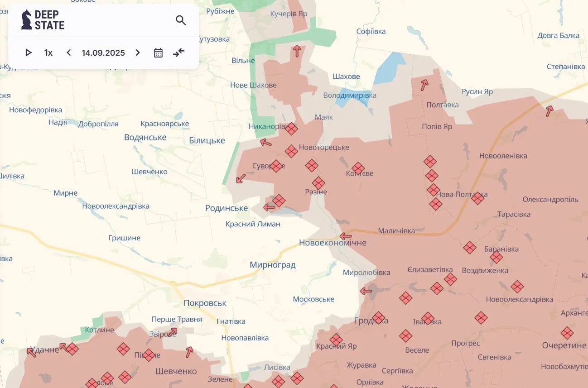The width and height of the screenshot is (588, 388).
Task: Click the combat diamond marker near Суворове
Action: (x=275, y=165)
